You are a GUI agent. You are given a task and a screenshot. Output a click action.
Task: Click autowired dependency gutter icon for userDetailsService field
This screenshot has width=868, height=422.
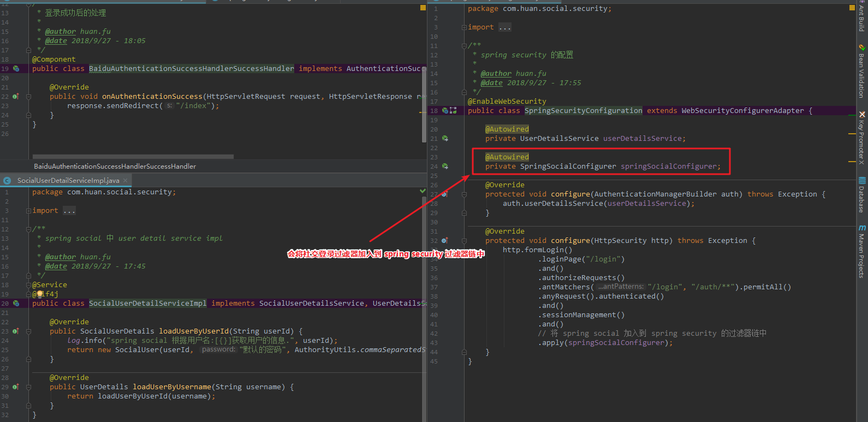[x=445, y=139]
